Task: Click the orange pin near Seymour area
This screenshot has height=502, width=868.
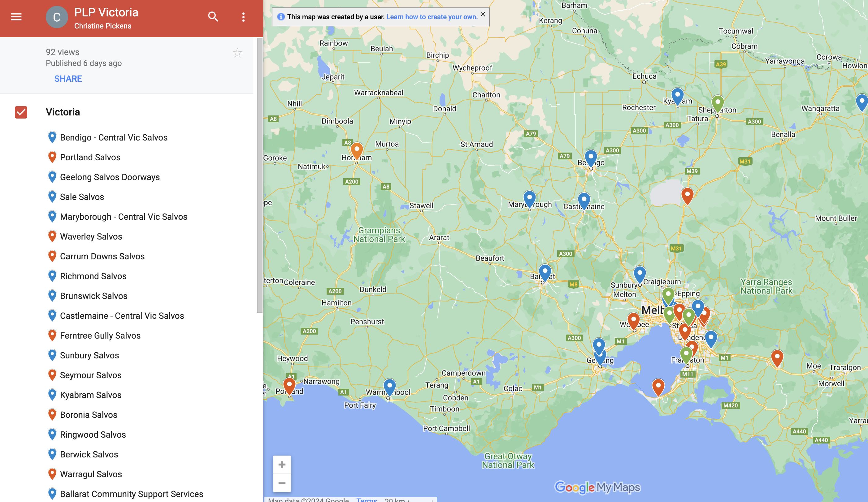Action: 687,196
